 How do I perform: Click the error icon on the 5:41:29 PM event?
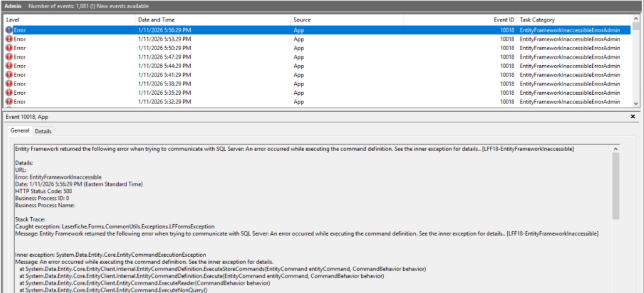pos(9,75)
